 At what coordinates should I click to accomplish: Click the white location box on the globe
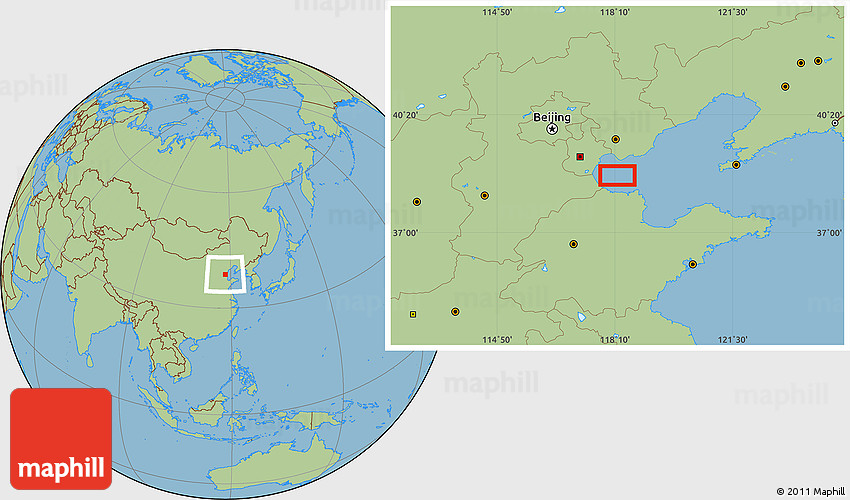tap(225, 274)
